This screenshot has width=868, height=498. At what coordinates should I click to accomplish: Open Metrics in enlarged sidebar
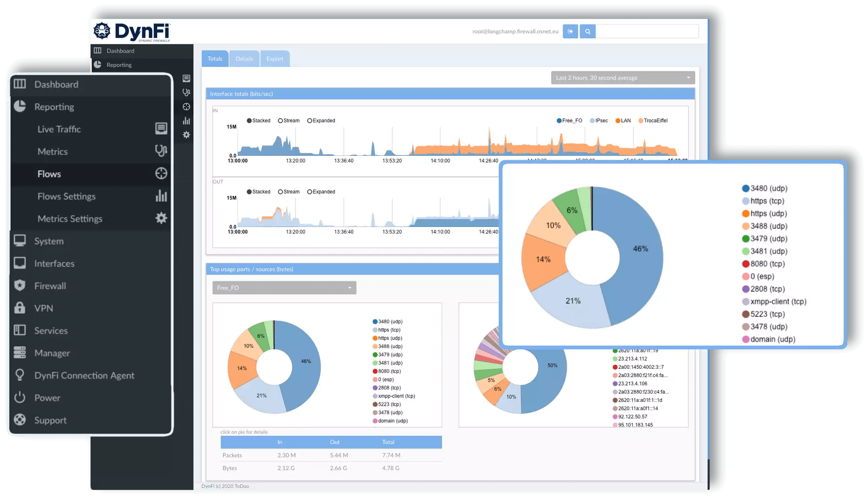(x=53, y=152)
